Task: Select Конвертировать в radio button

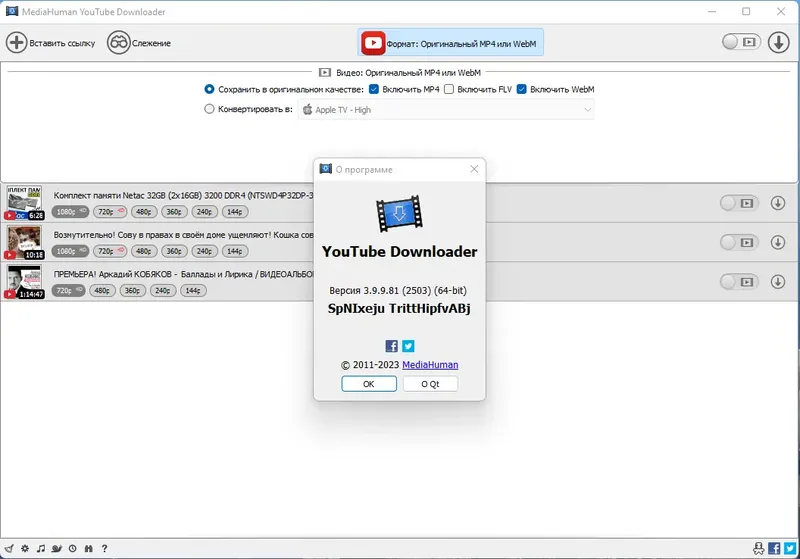Action: [209, 109]
